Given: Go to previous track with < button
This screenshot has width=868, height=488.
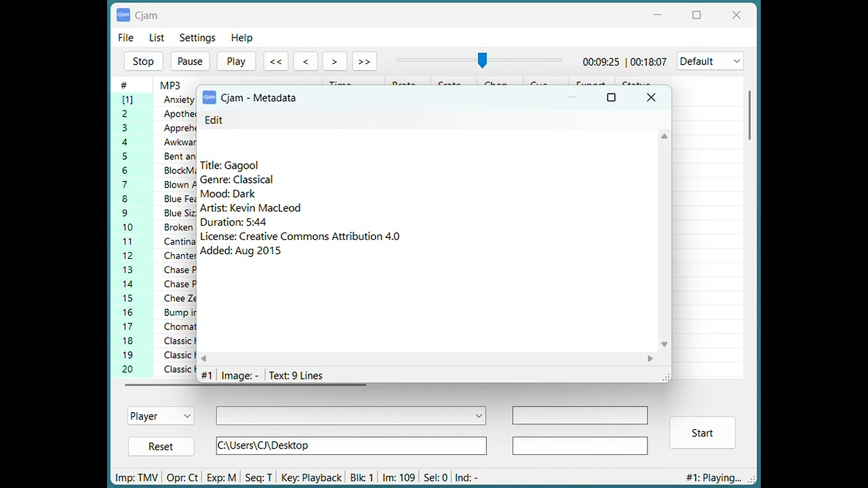Looking at the screenshot, I should pyautogui.click(x=306, y=61).
